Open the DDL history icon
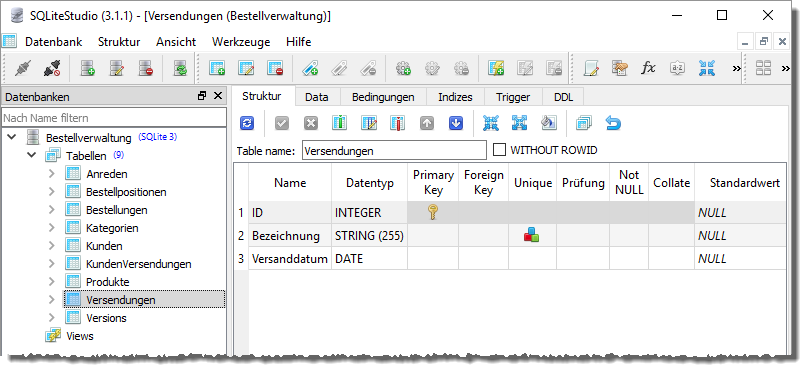The height and width of the screenshot is (373, 807). (x=620, y=68)
